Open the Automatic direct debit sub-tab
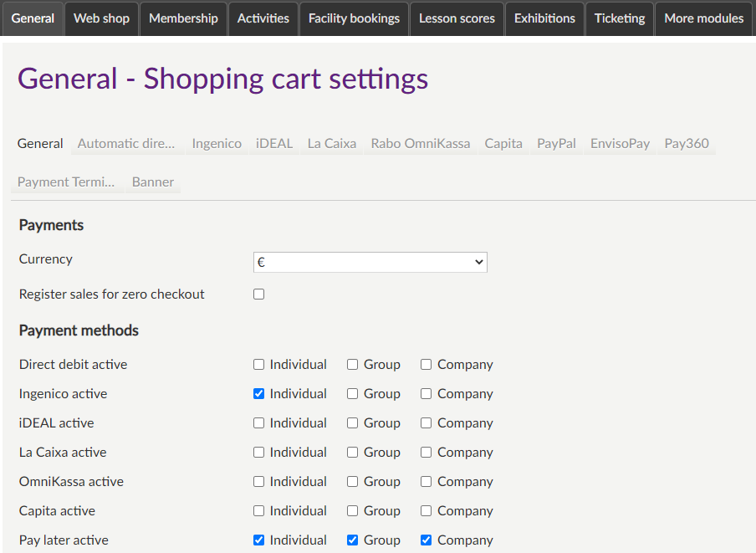 pyautogui.click(x=125, y=143)
